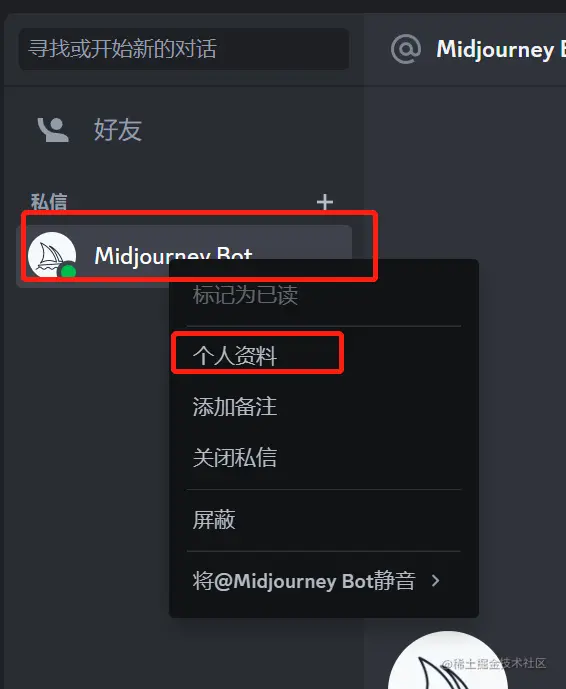
Task: Select 添加备注 in the context menu
Action: tap(235, 406)
